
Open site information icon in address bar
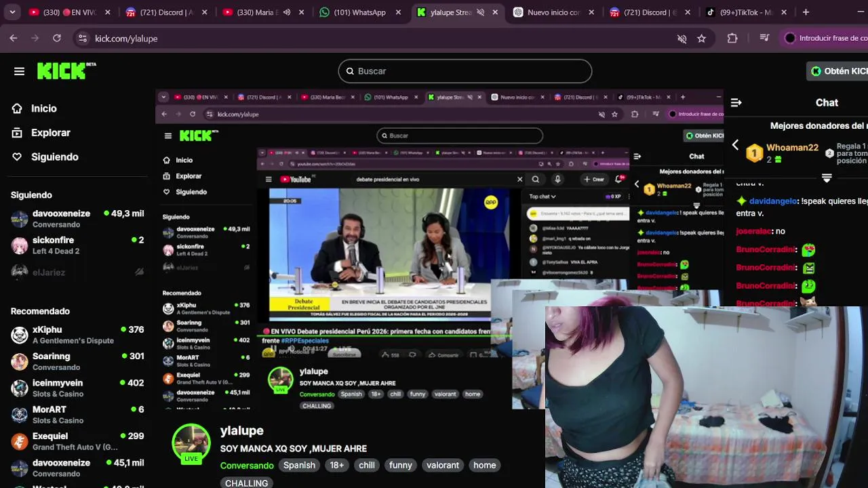83,39
